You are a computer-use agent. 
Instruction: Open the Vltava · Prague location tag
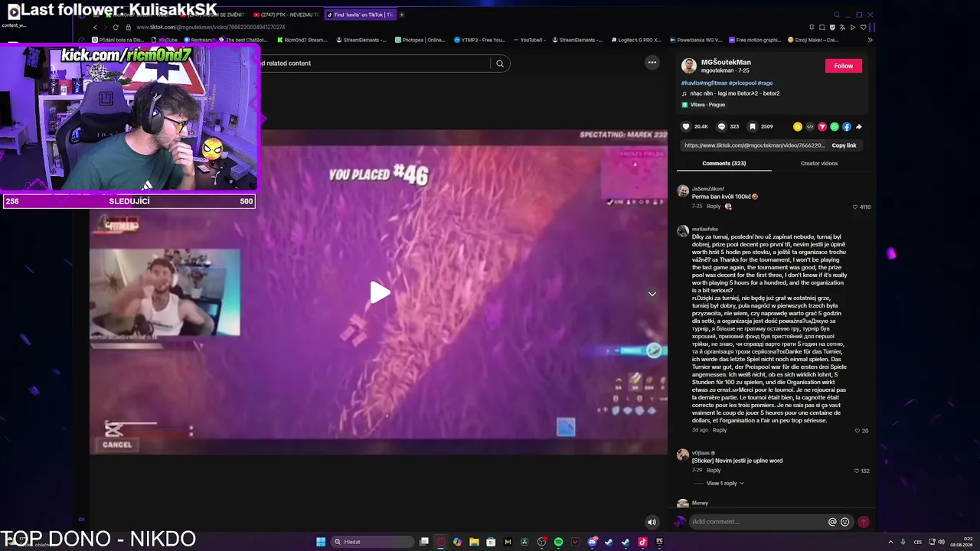703,105
